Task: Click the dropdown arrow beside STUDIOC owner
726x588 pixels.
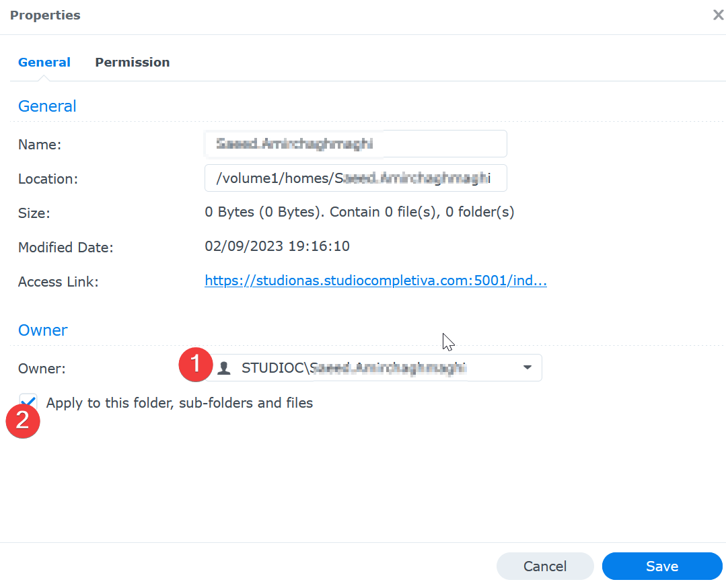Action: [x=528, y=367]
